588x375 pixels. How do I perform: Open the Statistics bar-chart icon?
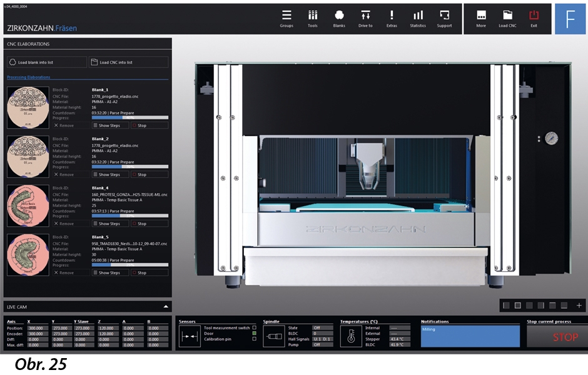[x=418, y=18]
